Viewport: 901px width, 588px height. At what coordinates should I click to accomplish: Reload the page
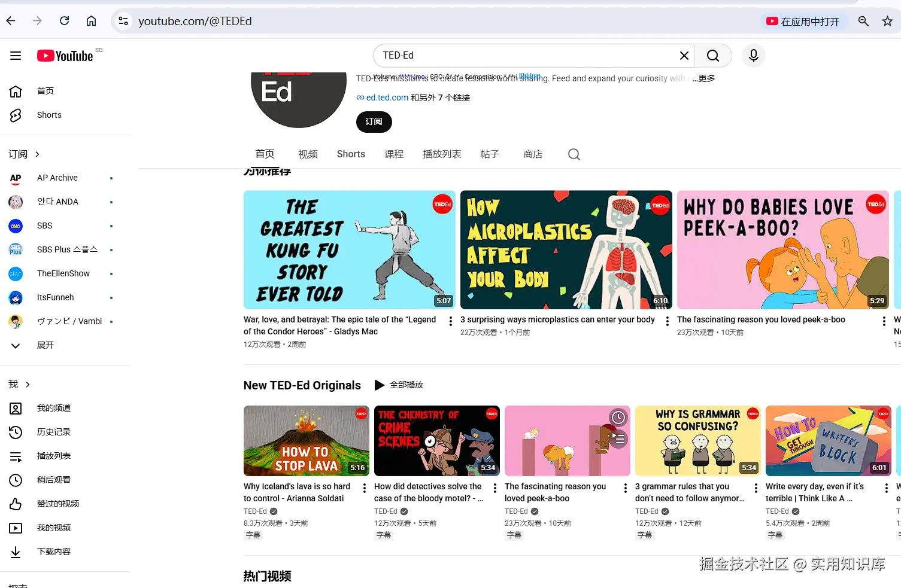[64, 21]
